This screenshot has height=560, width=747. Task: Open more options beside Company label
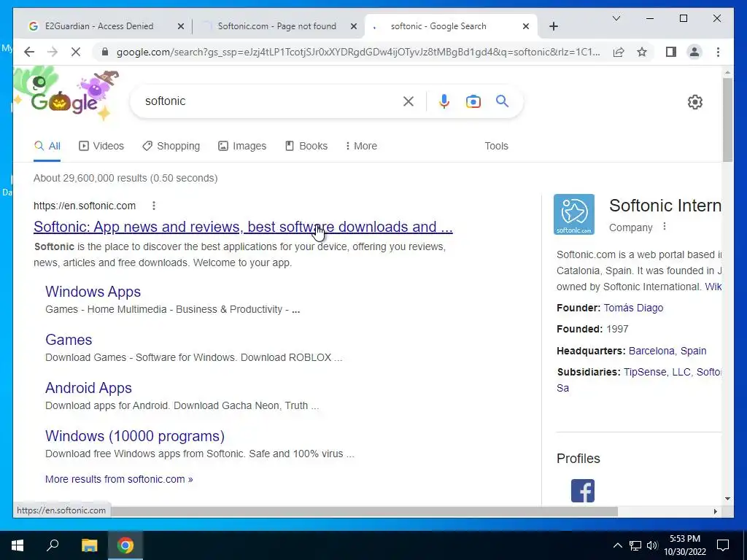click(x=664, y=227)
